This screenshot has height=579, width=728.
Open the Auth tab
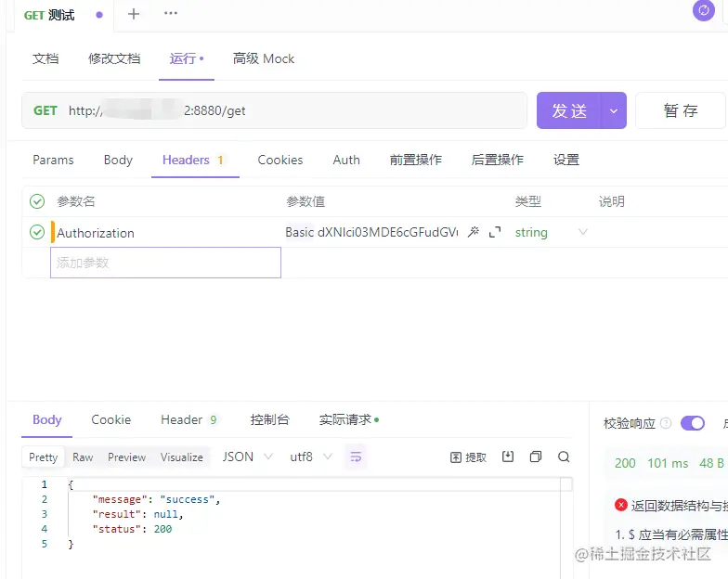click(346, 160)
